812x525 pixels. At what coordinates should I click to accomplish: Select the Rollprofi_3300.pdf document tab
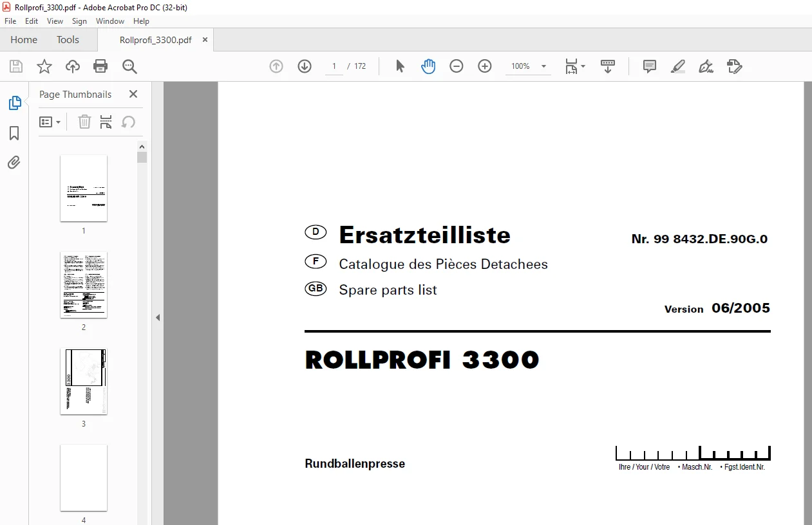tap(155, 40)
